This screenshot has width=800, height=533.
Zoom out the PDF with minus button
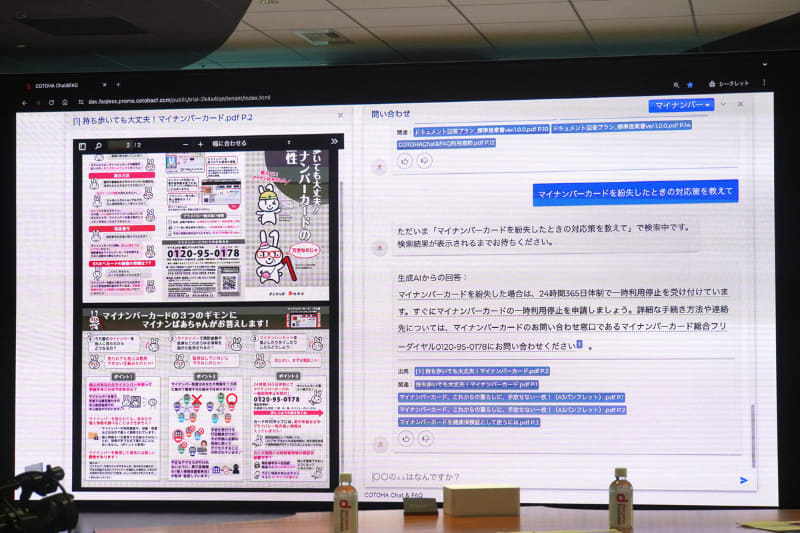(185, 145)
